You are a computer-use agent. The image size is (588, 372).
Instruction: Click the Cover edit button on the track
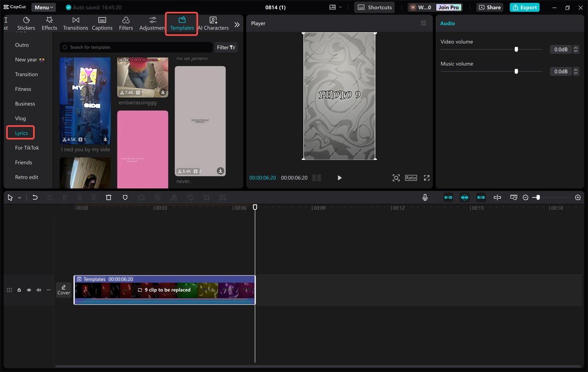click(64, 290)
